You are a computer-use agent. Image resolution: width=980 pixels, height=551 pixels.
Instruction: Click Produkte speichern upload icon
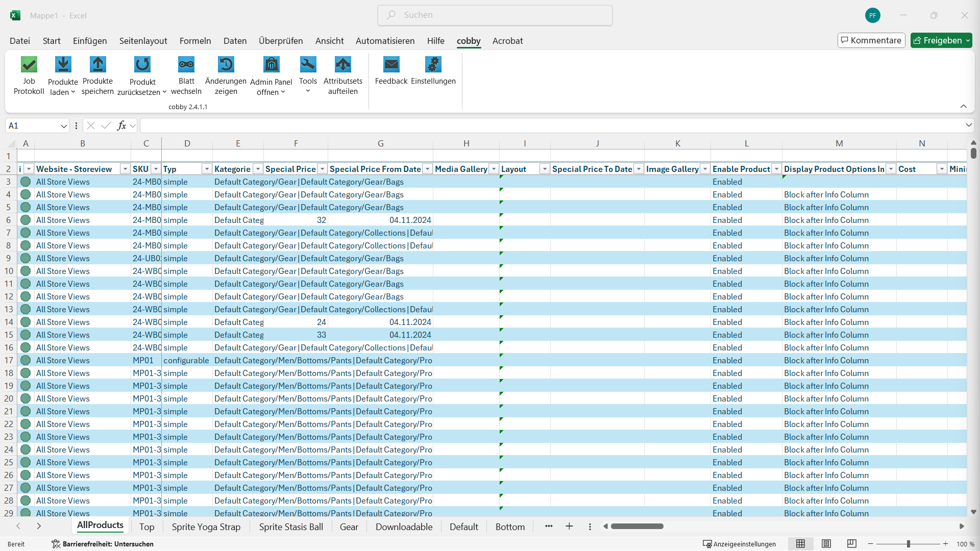pos(97,65)
